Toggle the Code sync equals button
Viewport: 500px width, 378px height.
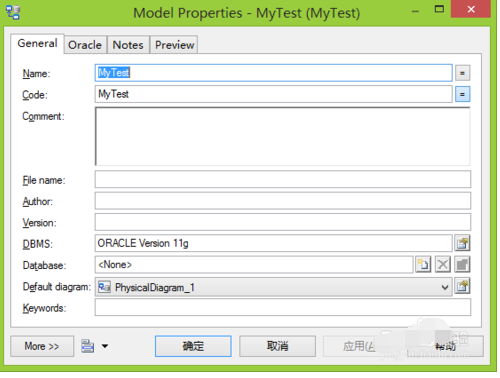(462, 94)
